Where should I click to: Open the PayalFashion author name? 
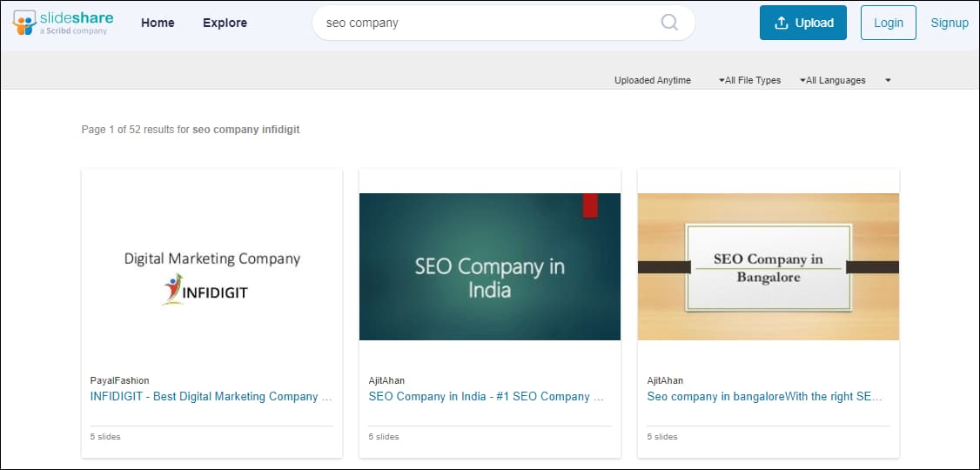119,380
